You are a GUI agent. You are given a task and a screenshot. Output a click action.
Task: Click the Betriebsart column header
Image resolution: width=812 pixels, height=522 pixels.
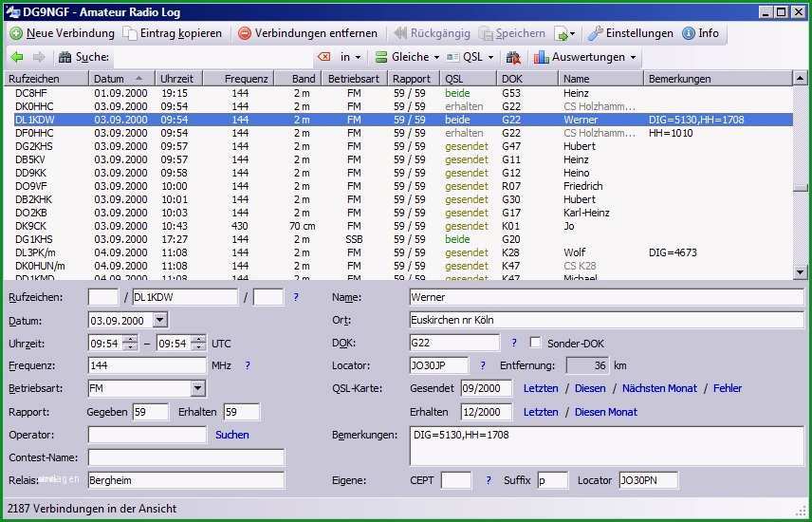pyautogui.click(x=354, y=79)
